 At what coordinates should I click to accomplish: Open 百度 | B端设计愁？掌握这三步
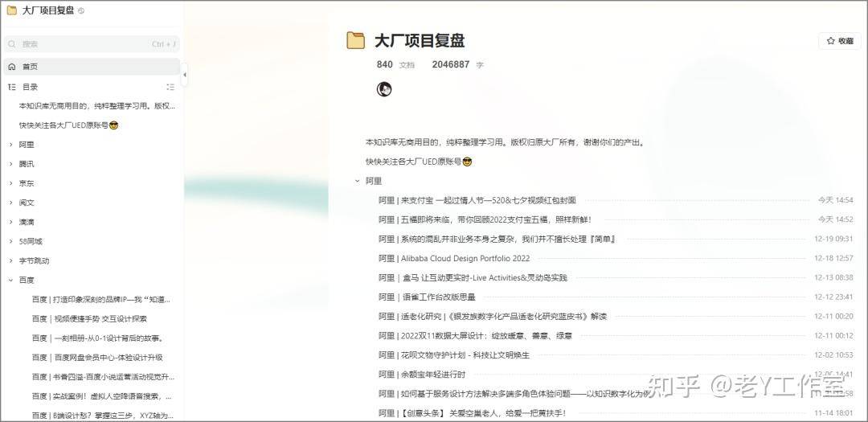tap(103, 415)
